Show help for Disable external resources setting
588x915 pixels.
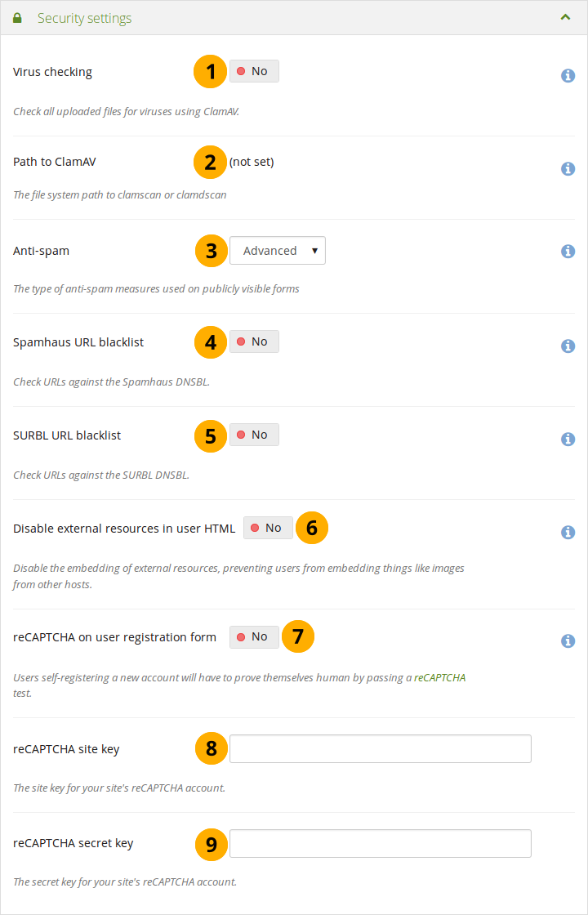coord(568,532)
